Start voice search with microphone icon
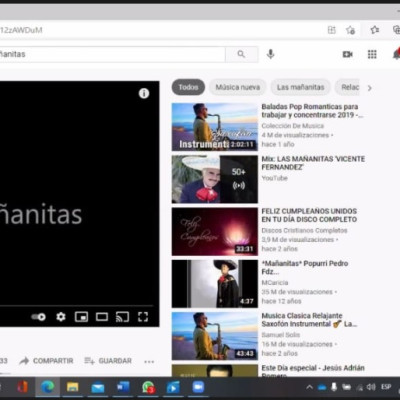Screen dimensions: 400x400 270,54
